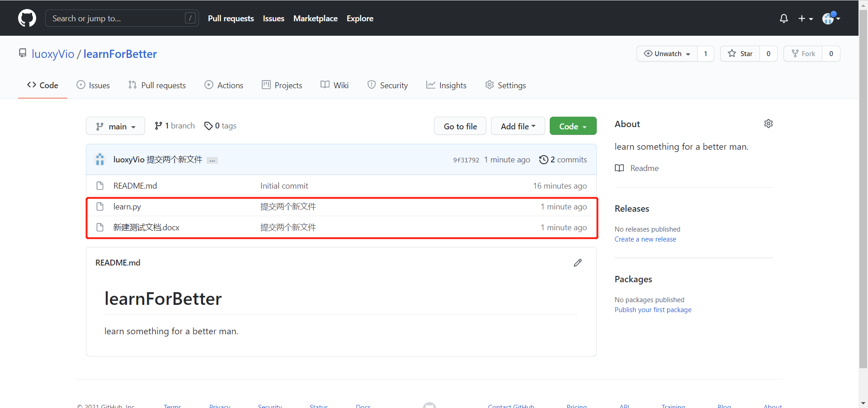Open the main branch selector dropdown

coord(115,126)
